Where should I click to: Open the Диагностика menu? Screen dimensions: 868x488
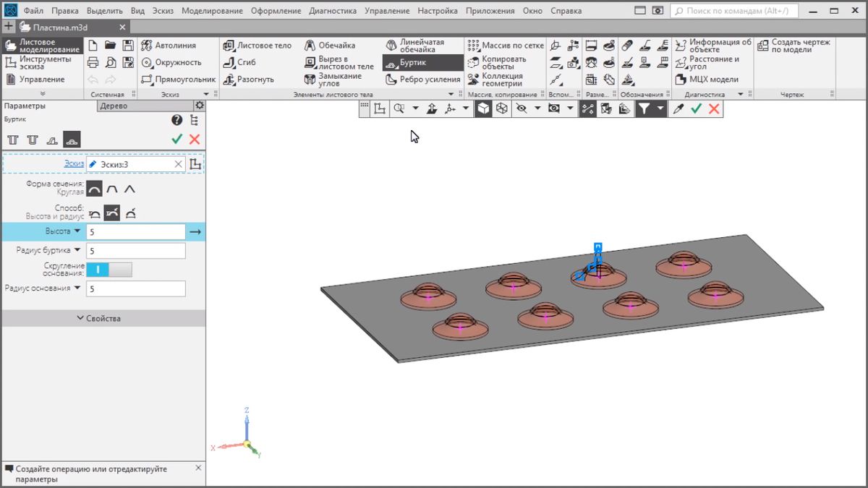333,11
